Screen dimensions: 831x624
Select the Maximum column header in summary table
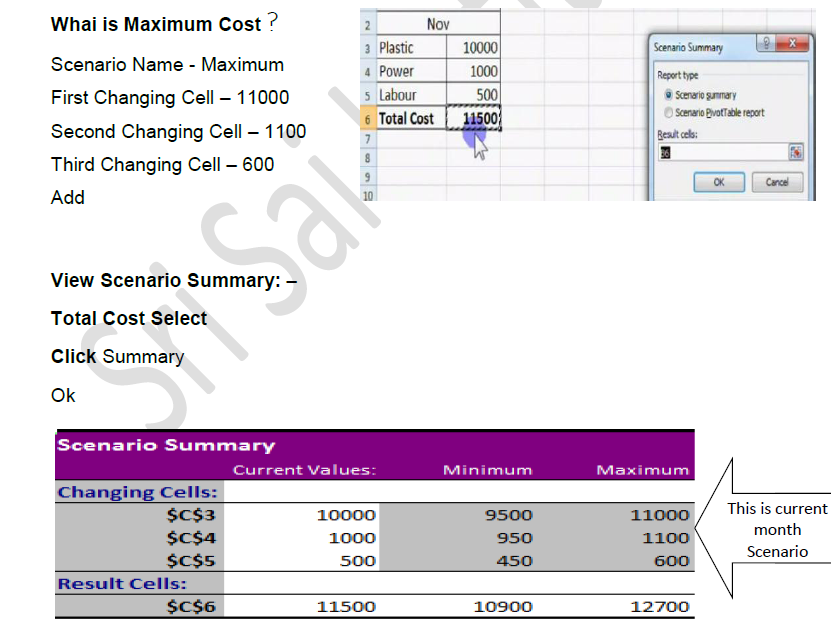[642, 470]
